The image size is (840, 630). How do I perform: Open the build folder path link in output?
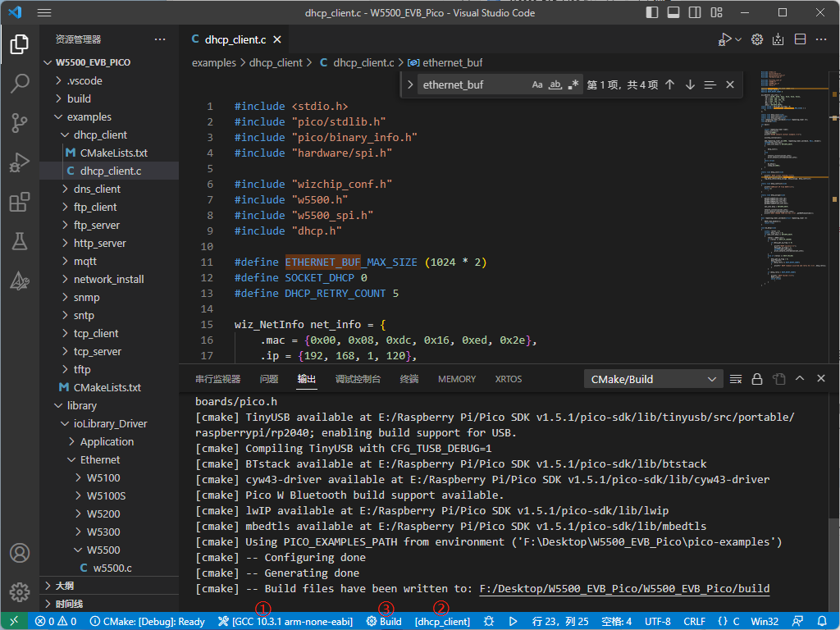click(x=624, y=589)
